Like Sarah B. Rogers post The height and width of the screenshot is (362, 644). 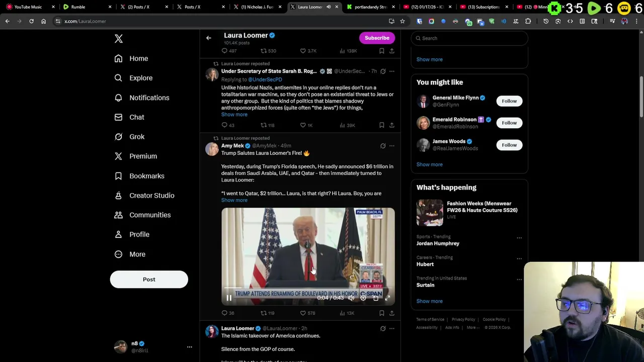306,125
